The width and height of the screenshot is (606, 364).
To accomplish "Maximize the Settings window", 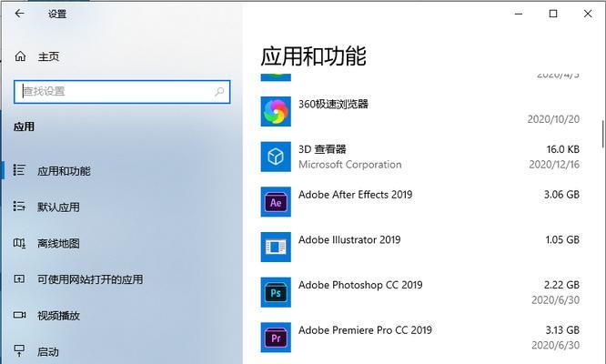I will 553,14.
